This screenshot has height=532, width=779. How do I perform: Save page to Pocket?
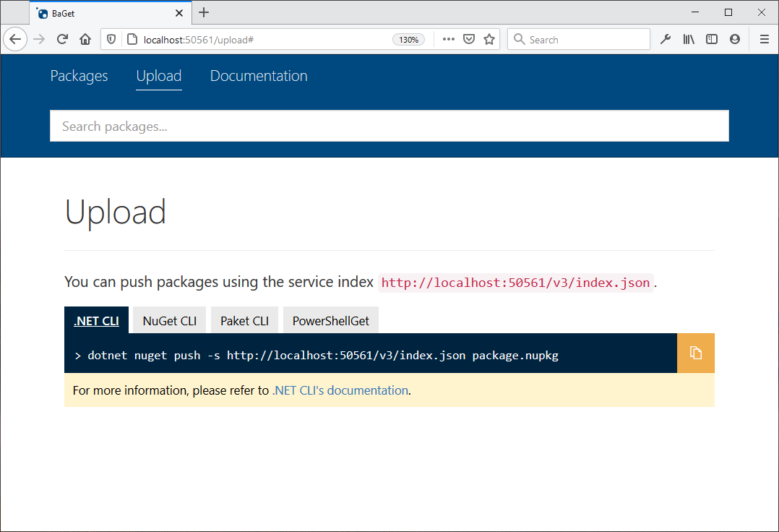pos(469,39)
